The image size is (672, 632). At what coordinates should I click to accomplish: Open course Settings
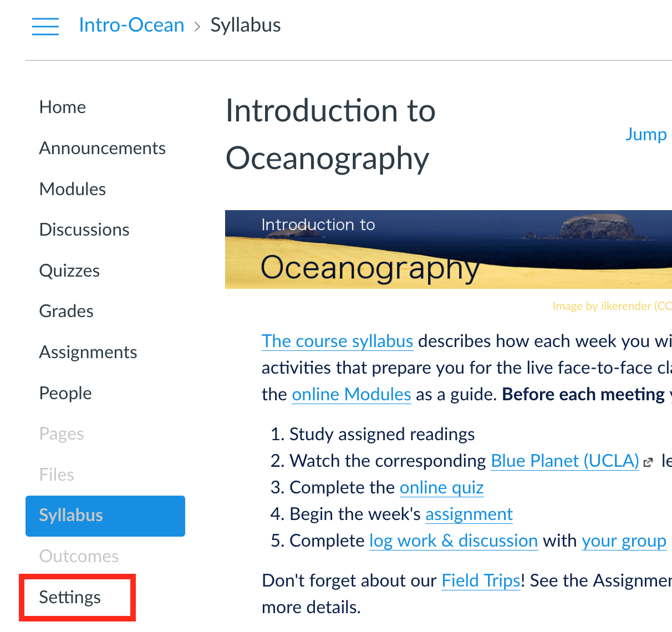[x=70, y=597]
